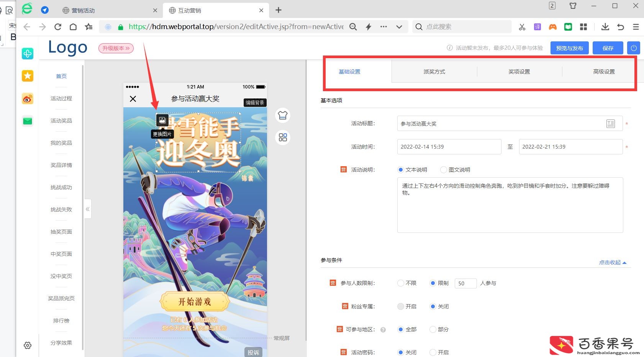Click the undo restore tab icon
This screenshot has height=357, width=644.
(x=621, y=27)
